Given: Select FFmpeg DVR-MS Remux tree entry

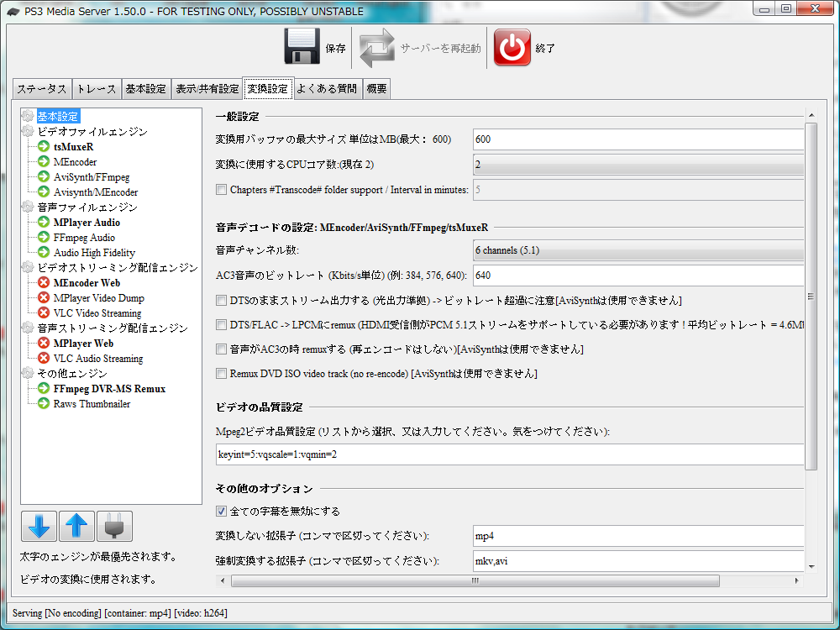Looking at the screenshot, I should pos(109,388).
